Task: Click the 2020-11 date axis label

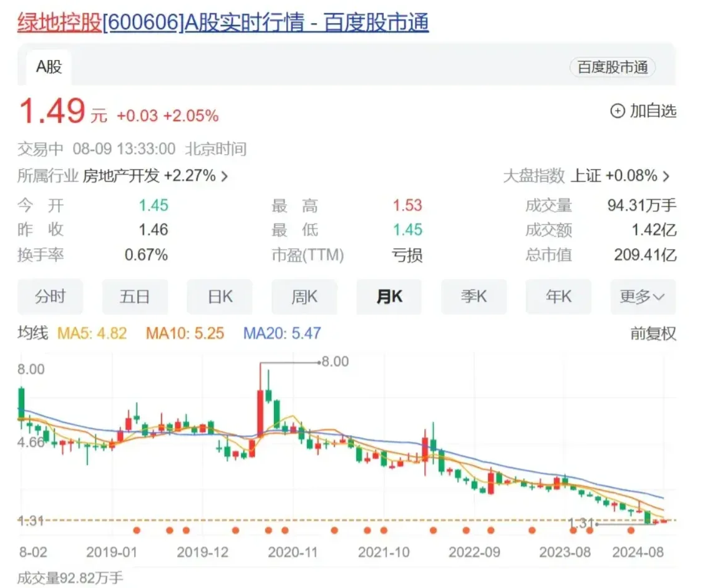Action: [x=293, y=552]
